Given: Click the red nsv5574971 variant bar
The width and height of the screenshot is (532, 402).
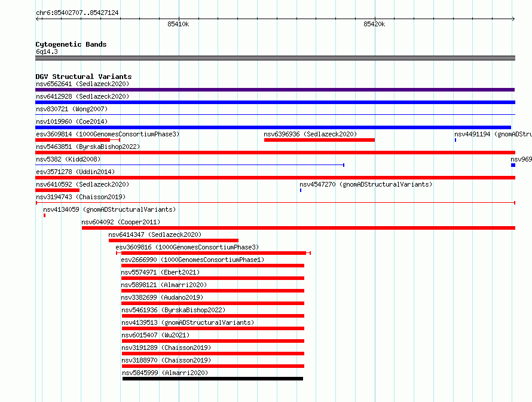Looking at the screenshot, I should (x=213, y=278).
